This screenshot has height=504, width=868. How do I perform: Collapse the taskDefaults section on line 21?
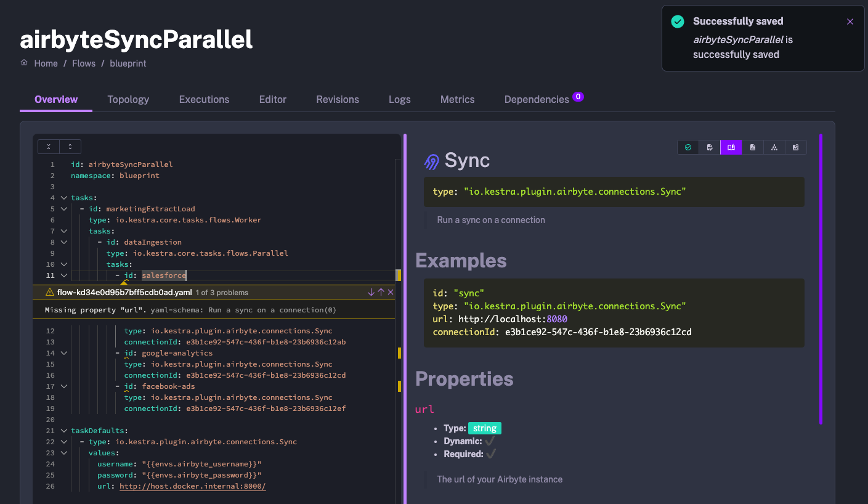tap(64, 431)
